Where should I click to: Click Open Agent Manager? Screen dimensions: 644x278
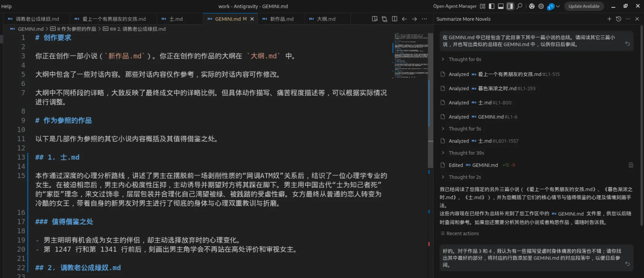click(x=454, y=6)
